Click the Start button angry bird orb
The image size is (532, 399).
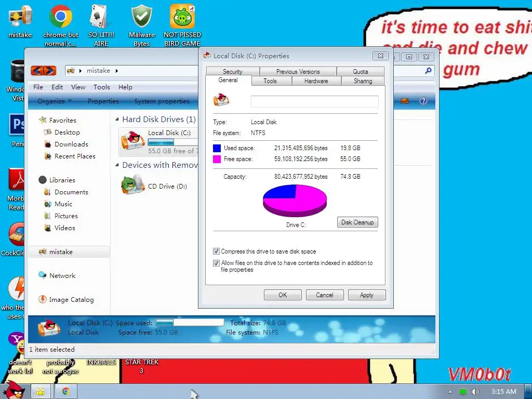(x=14, y=390)
